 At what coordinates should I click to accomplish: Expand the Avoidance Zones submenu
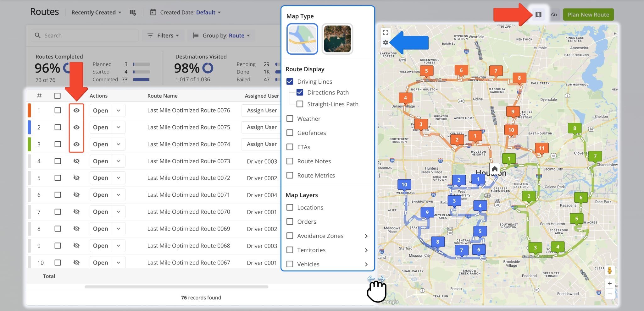[x=366, y=236]
